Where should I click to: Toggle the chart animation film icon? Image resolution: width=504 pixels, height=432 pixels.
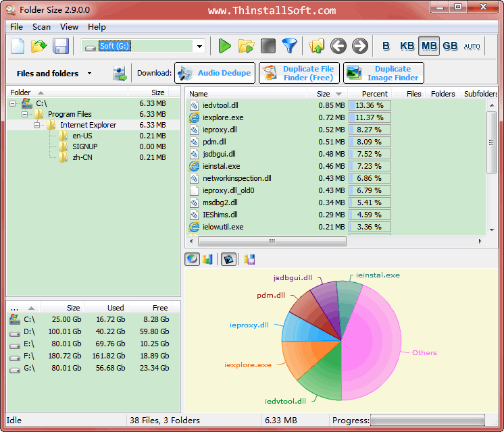point(228,259)
